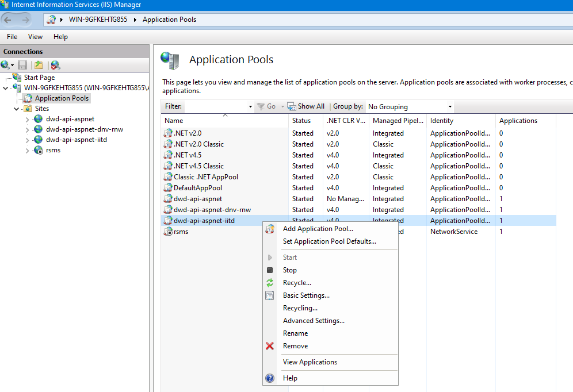The height and width of the screenshot is (392, 573).
Task: Sort by the Name column header
Action: click(224, 121)
